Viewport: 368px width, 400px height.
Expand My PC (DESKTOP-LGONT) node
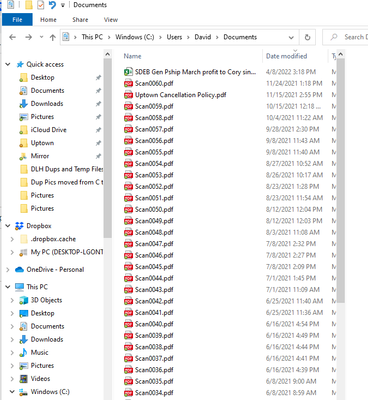[12, 252]
